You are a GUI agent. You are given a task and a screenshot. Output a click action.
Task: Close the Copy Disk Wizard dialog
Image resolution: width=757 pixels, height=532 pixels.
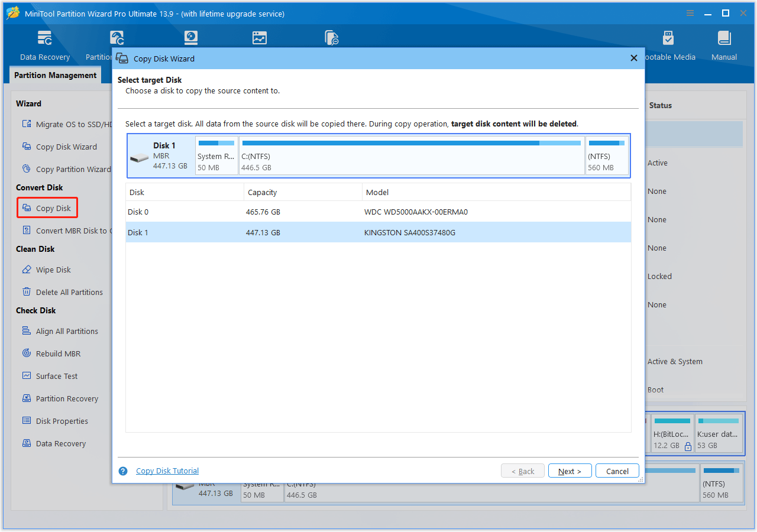tap(634, 58)
